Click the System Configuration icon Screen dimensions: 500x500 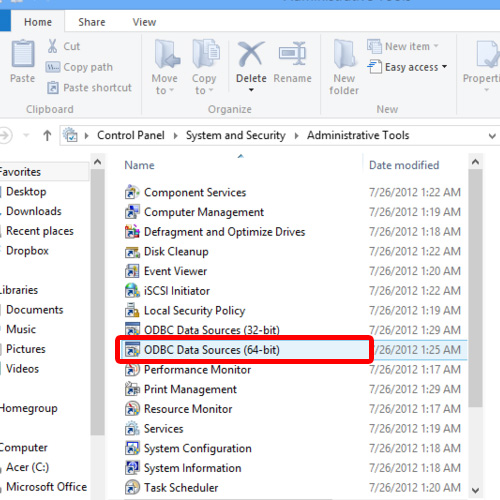132,448
